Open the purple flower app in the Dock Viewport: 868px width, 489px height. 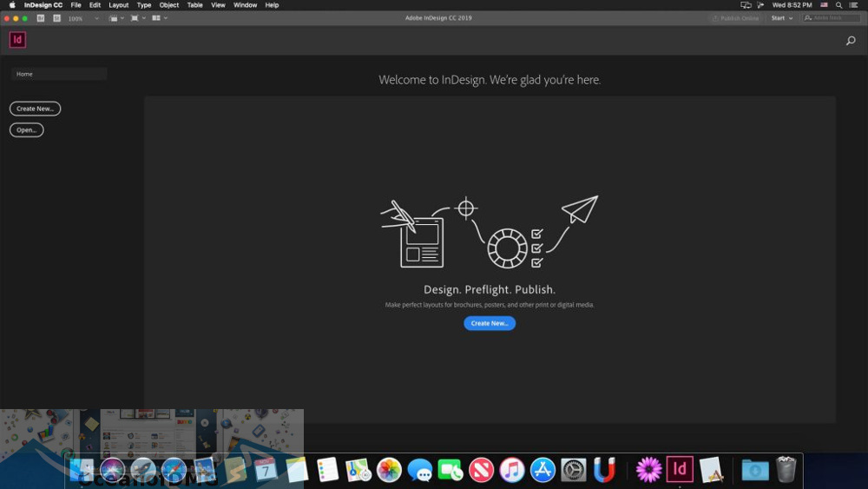click(x=648, y=470)
